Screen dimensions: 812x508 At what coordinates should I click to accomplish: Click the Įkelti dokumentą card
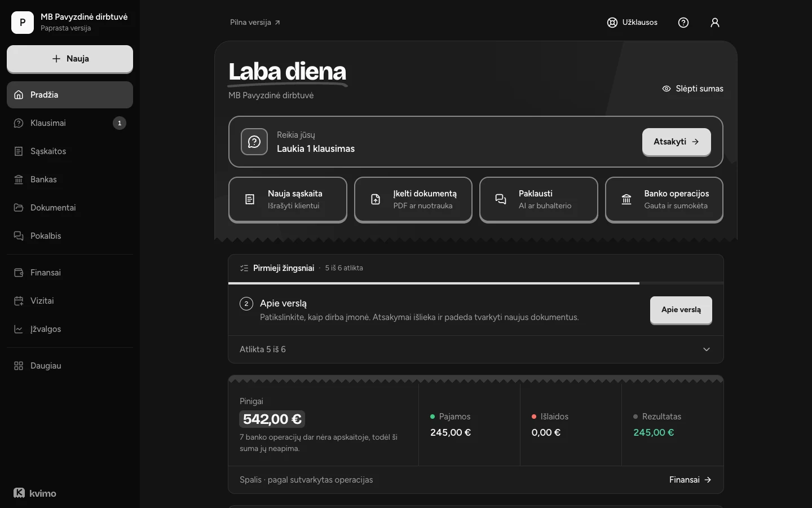pyautogui.click(x=413, y=199)
